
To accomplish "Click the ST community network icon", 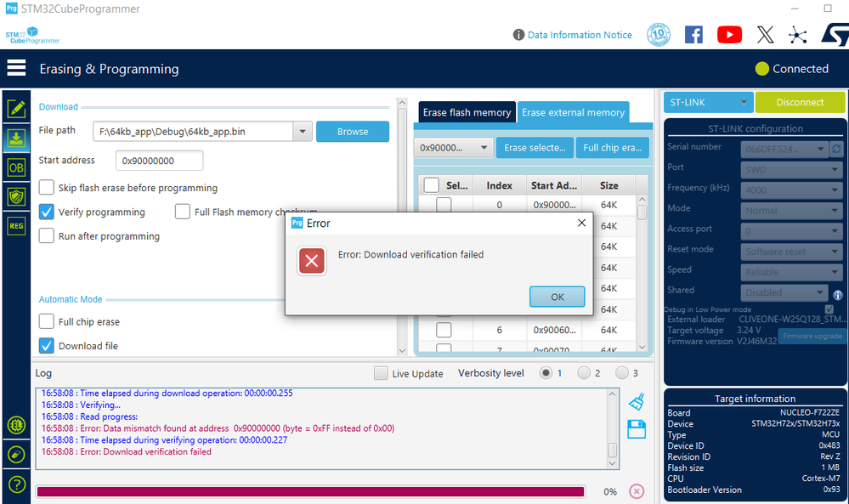I will (797, 35).
